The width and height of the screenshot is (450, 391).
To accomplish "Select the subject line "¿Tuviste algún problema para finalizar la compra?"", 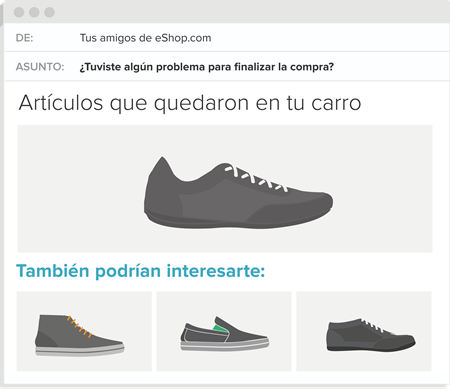I will pyautogui.click(x=207, y=67).
